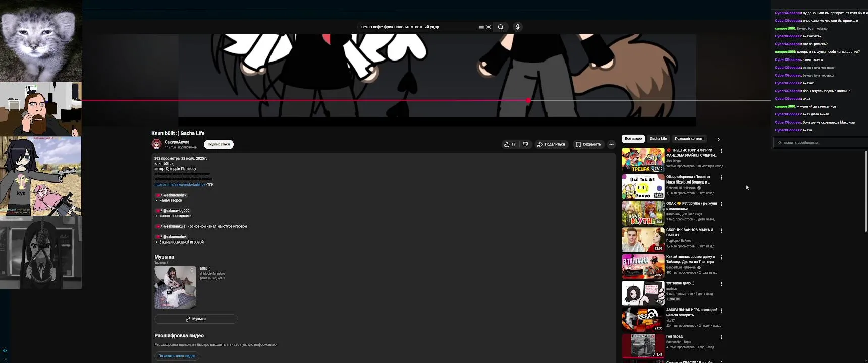Click the Поделиться share button
The height and width of the screenshot is (363, 868).
[551, 144]
